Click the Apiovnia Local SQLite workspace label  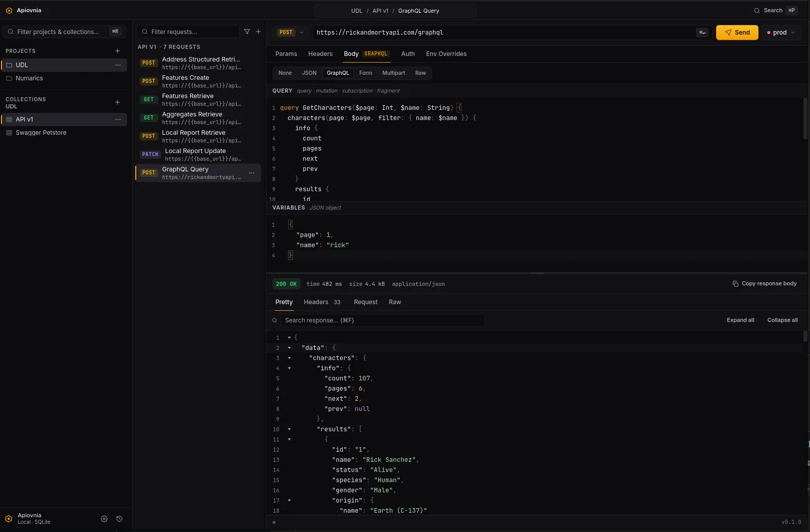[34, 518]
